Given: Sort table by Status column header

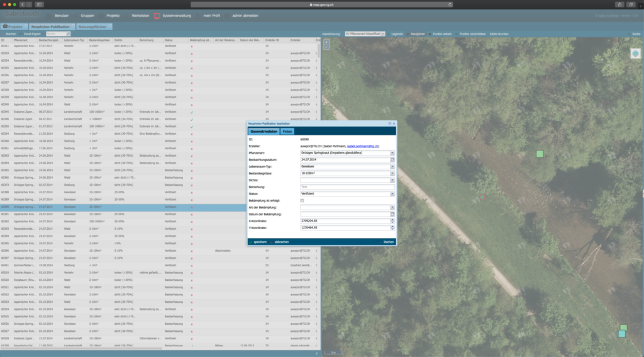Looking at the screenshot, I should coord(176,40).
